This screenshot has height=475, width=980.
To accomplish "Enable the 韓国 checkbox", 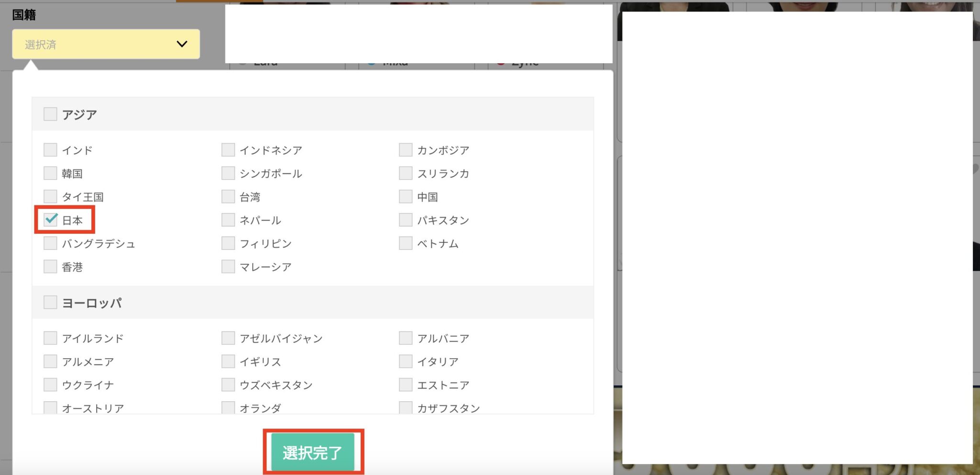I will (50, 173).
